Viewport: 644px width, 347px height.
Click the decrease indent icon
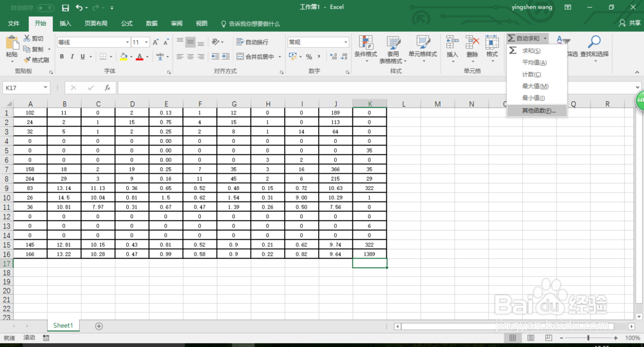pyautogui.click(x=215, y=57)
